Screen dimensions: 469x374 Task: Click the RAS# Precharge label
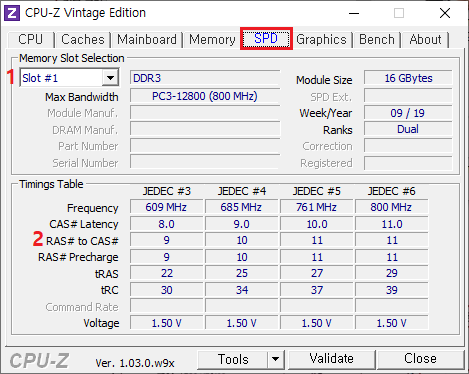click(x=78, y=257)
